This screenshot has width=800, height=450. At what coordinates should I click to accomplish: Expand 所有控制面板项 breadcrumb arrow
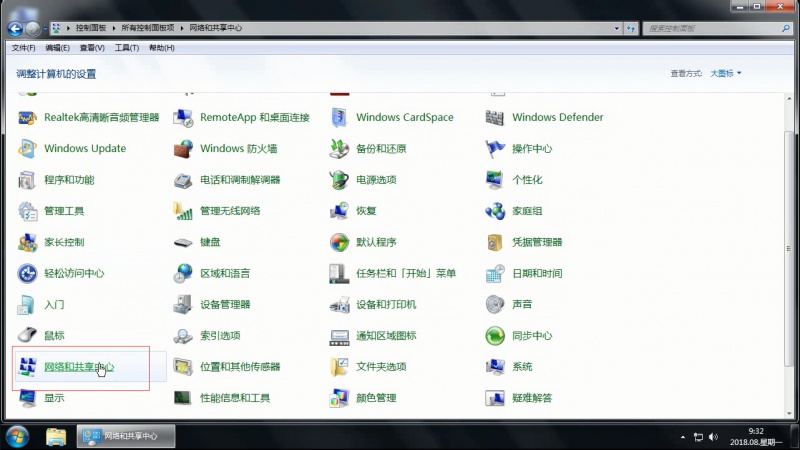point(182,28)
